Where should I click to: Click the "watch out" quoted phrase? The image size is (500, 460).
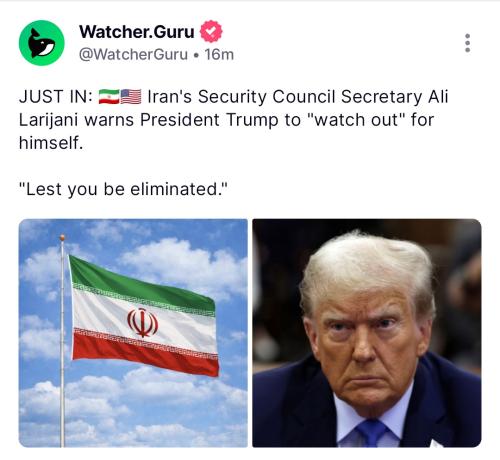(355, 120)
